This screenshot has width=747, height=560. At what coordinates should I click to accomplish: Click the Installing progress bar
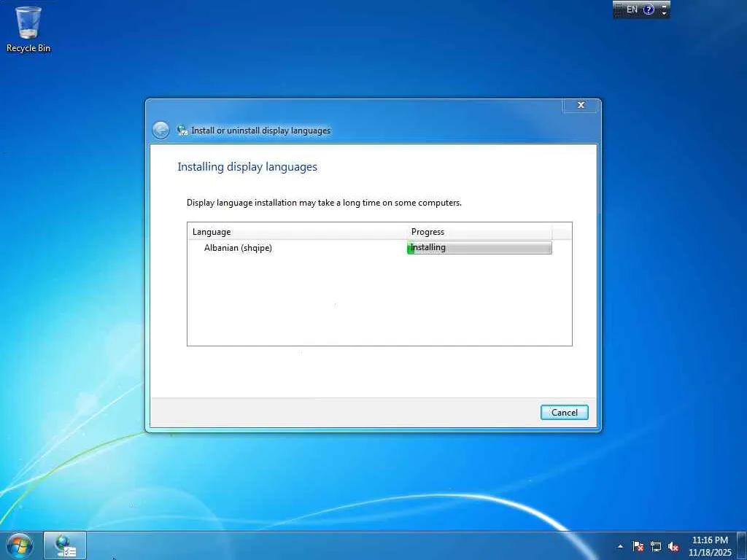tap(479, 248)
